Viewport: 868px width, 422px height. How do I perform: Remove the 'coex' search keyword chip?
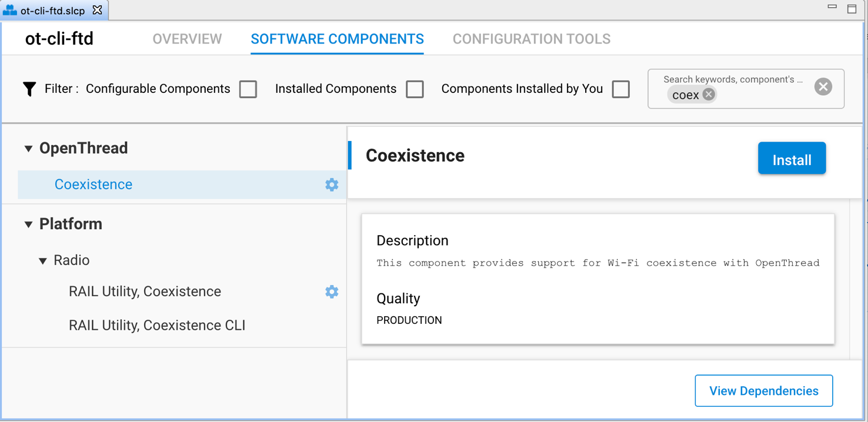point(709,95)
